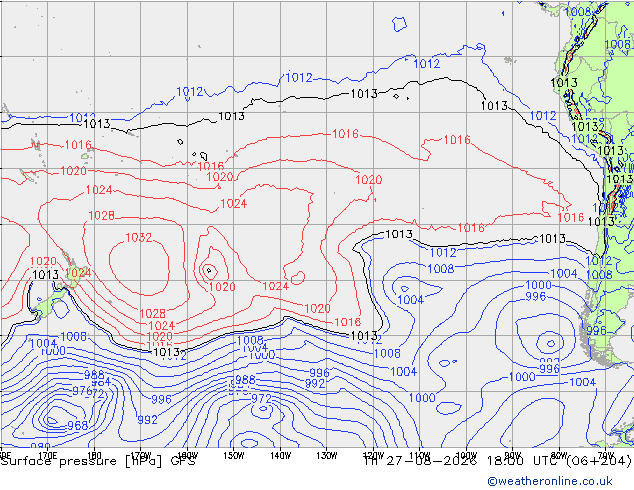Image resolution: width=634 pixels, height=490 pixels.
Task: Click the 170W longitude axis label
Action: point(141,456)
